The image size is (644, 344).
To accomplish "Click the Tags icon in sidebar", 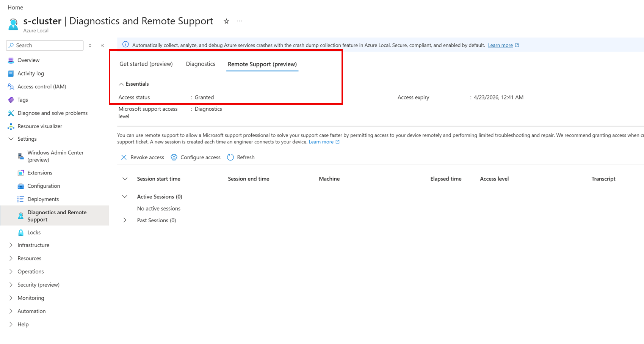I will pos(11,100).
